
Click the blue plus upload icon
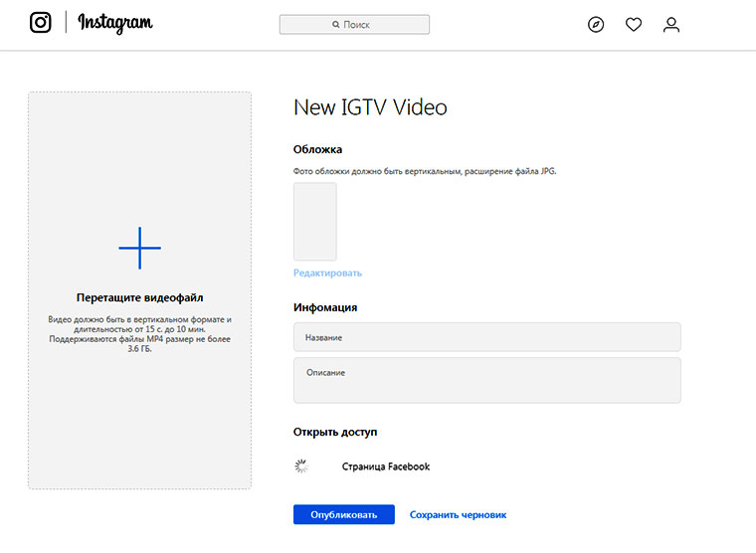click(140, 248)
